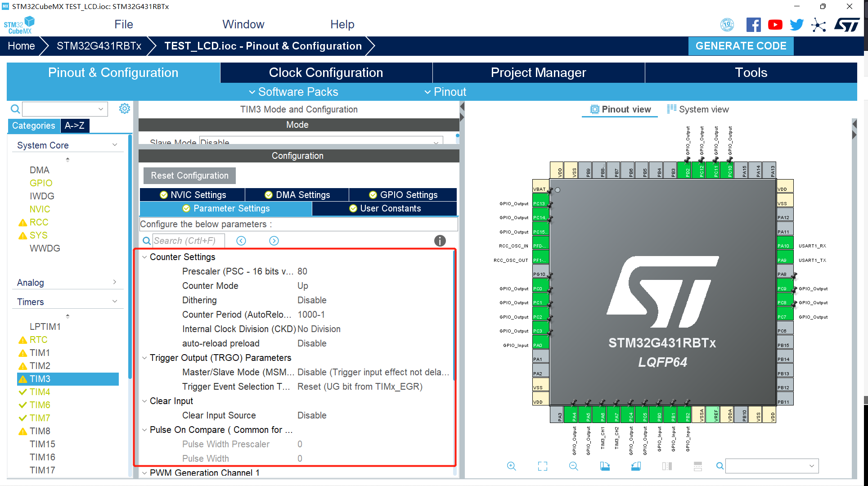Switch to the Tools tab
This screenshot has width=868, height=486.
tap(751, 72)
